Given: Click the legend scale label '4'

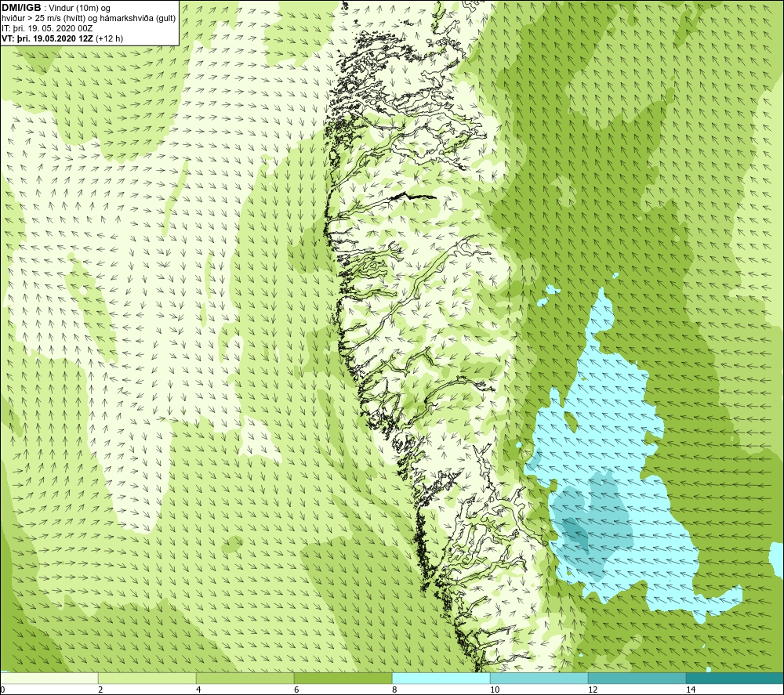Looking at the screenshot, I should [198, 690].
